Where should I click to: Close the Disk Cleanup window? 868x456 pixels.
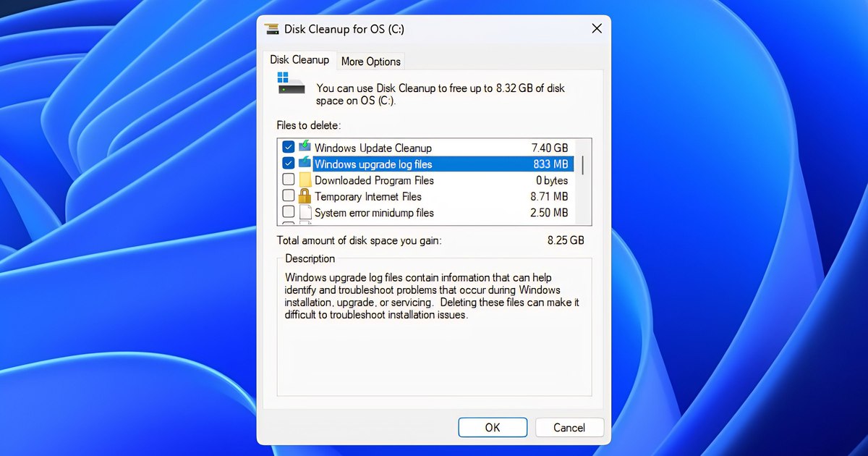point(597,29)
